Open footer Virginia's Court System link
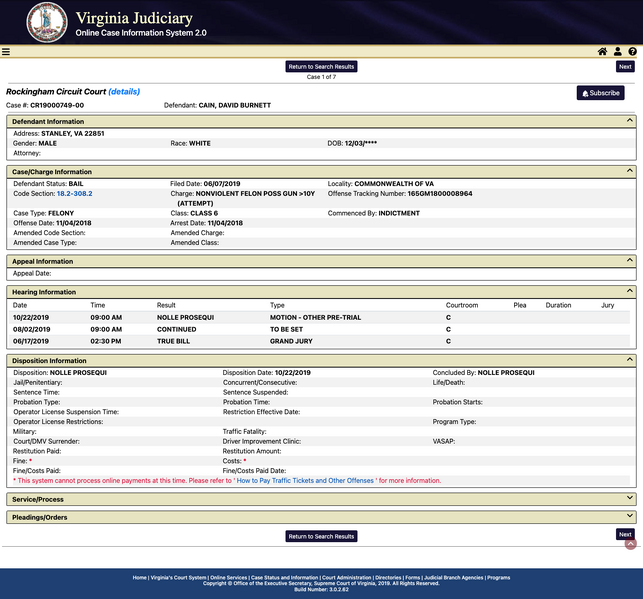Viewport: 643px width, 599px height. (x=178, y=577)
